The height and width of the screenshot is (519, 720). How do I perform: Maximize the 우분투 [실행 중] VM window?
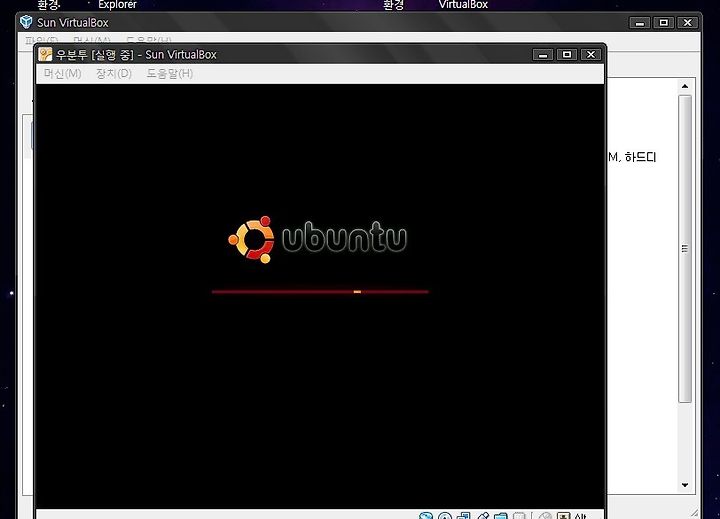(567, 55)
